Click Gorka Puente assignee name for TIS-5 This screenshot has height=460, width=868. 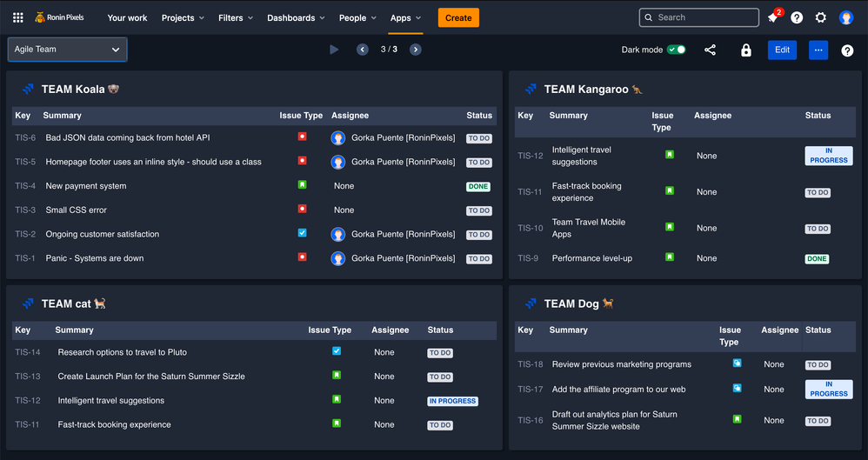pyautogui.click(x=403, y=162)
